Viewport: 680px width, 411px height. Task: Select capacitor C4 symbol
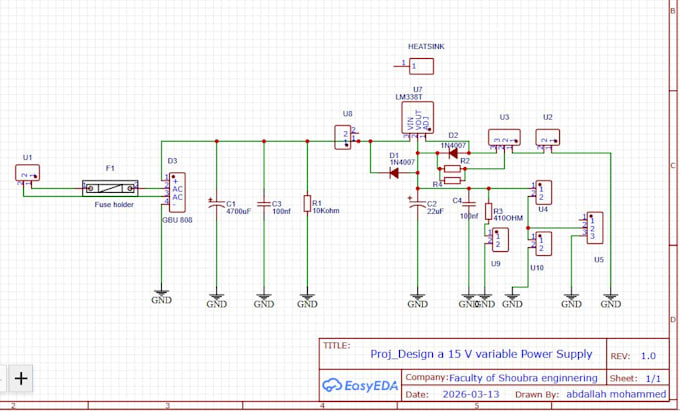469,204
